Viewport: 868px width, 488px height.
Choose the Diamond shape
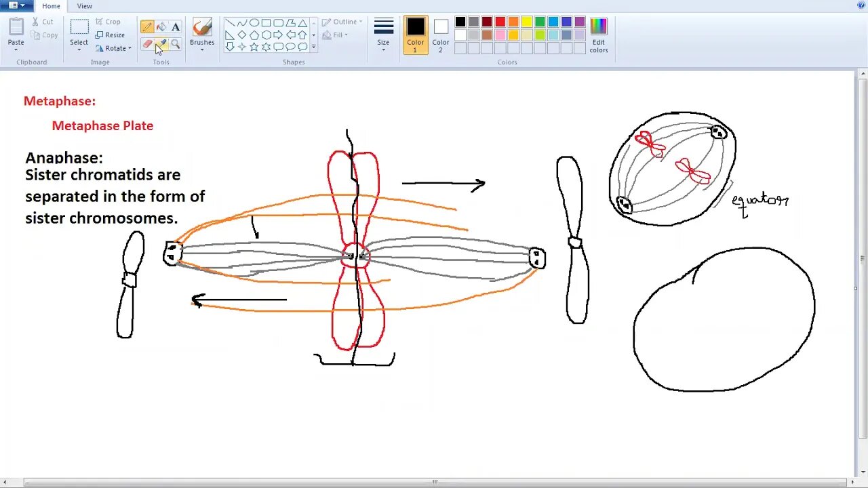coord(242,35)
